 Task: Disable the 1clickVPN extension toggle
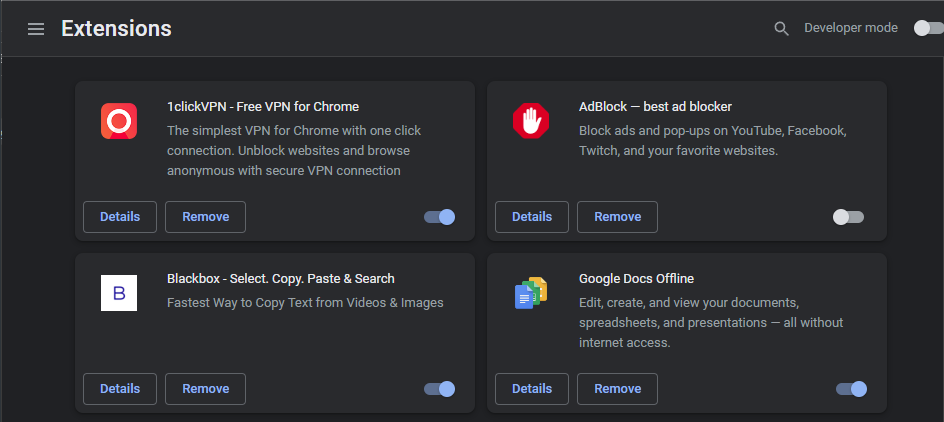pyautogui.click(x=439, y=217)
